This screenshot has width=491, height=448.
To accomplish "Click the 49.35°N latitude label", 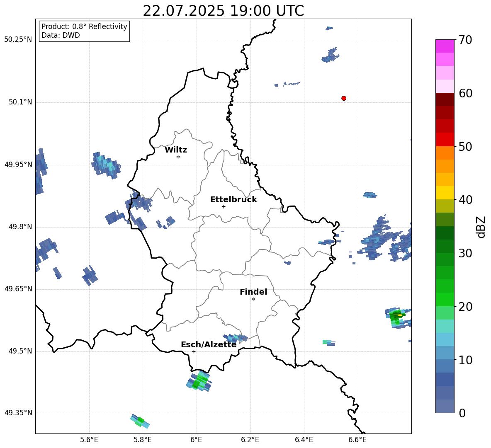I will point(18,413).
